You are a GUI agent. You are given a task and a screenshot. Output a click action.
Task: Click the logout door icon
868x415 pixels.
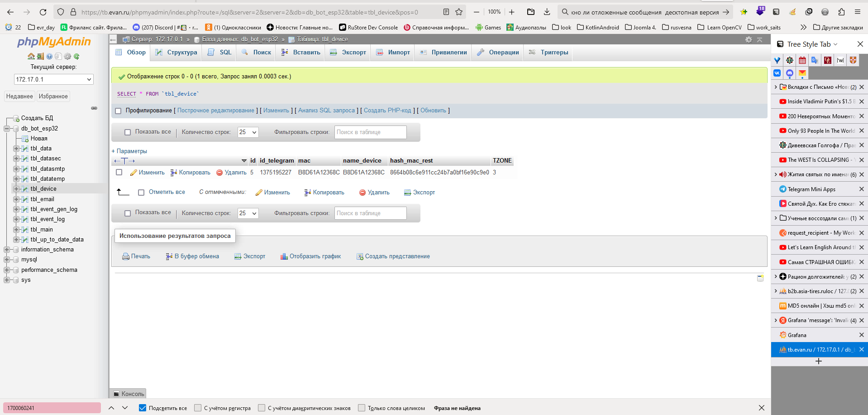(x=40, y=57)
